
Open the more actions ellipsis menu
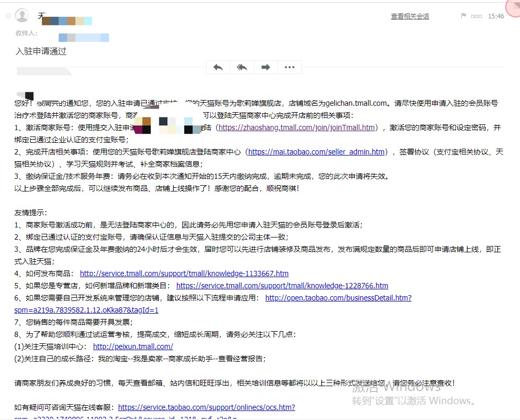[x=290, y=67]
